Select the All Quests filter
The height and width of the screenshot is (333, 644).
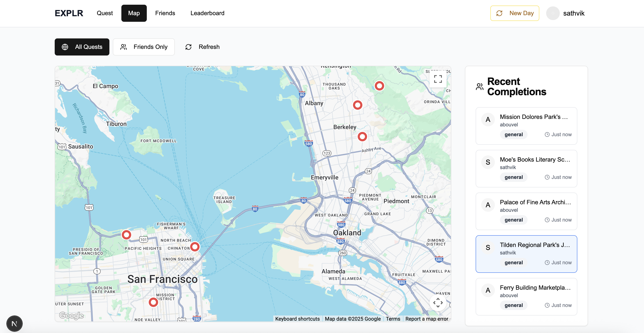click(x=82, y=47)
